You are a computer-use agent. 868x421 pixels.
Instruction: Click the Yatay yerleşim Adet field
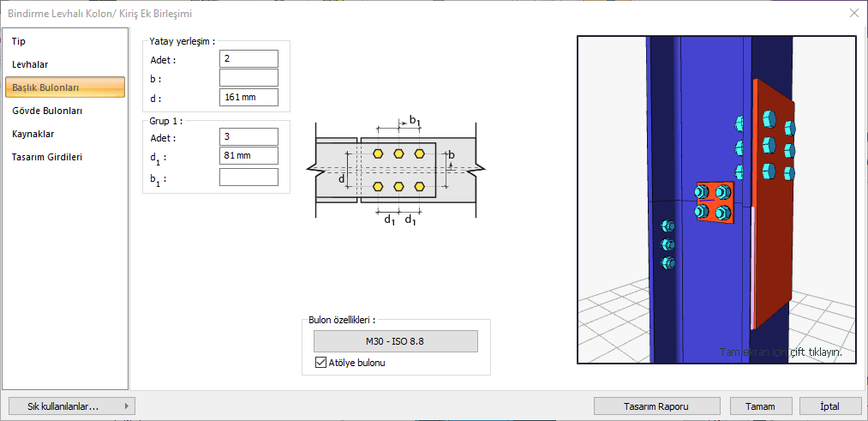coord(248,58)
